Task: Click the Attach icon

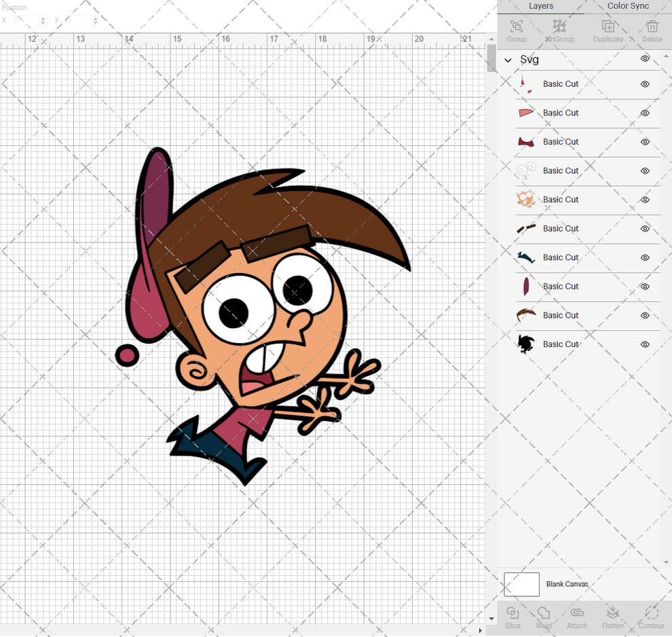Action: (x=577, y=618)
